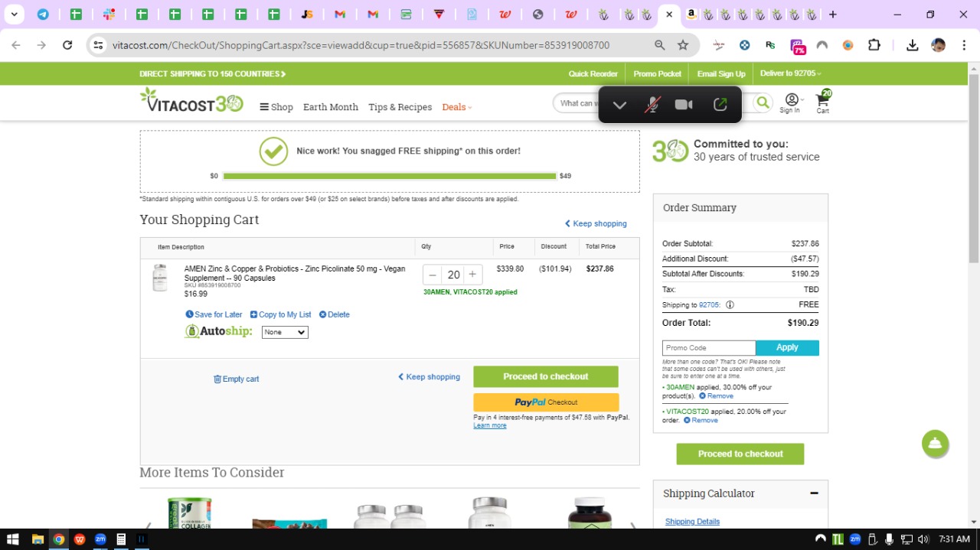
Task: Click the green share screen icon
Action: pos(720,105)
